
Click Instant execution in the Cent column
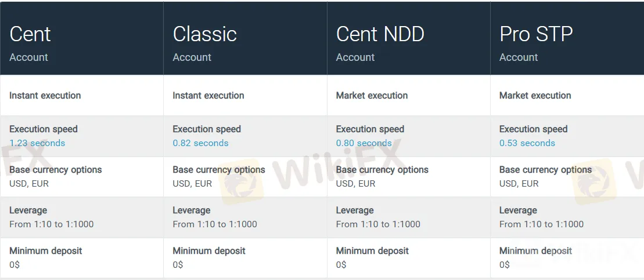45,96
